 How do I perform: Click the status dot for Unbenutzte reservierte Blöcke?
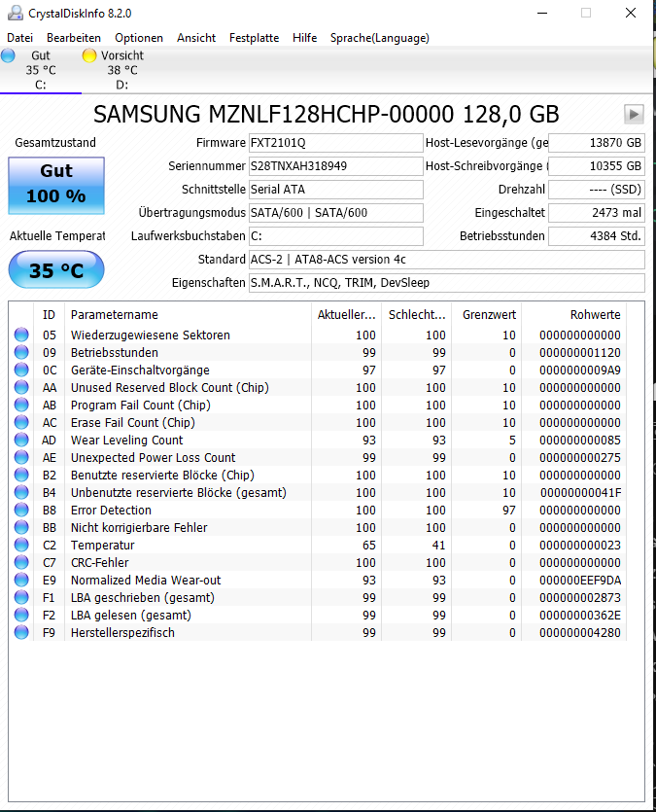tap(21, 492)
